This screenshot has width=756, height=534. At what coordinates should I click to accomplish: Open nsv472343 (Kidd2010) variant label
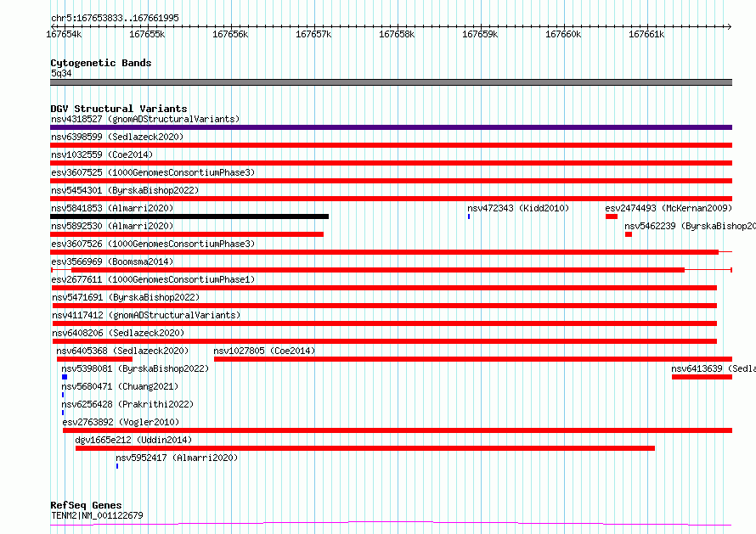click(x=518, y=208)
